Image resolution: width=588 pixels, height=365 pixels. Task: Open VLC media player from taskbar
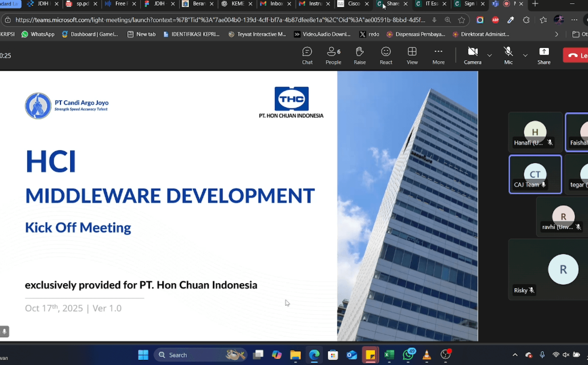[x=427, y=355]
